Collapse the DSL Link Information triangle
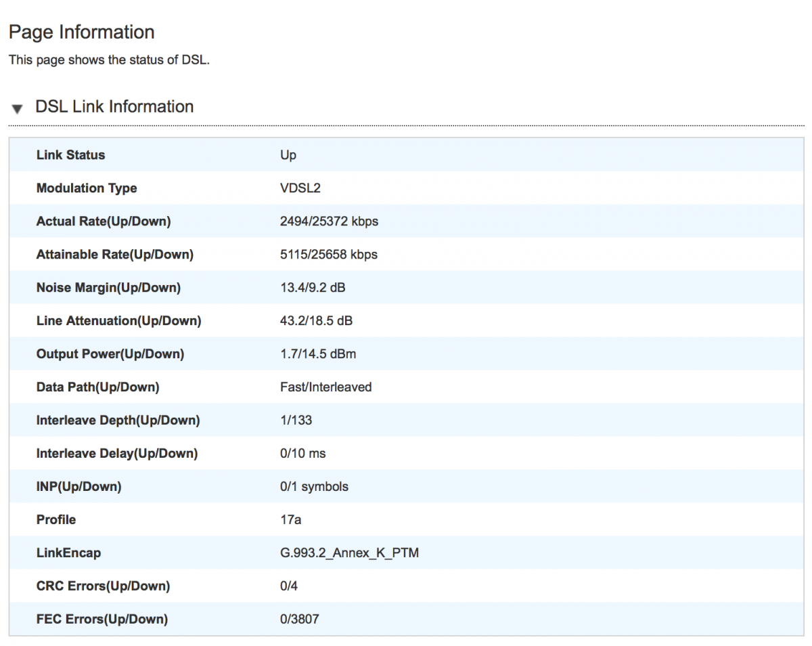Viewport: 812px width, 646px height. coord(18,109)
